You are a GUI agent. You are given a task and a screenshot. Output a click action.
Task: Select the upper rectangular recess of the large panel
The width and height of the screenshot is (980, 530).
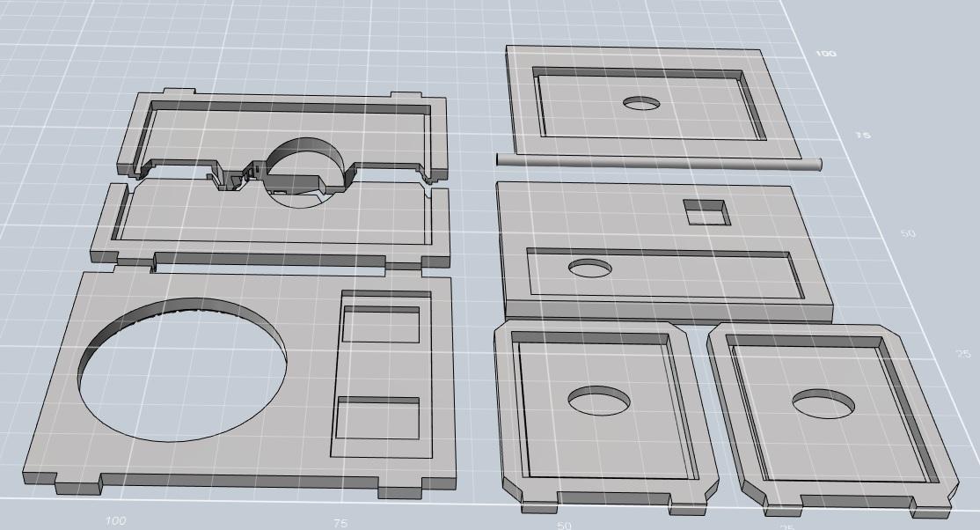tap(381, 324)
